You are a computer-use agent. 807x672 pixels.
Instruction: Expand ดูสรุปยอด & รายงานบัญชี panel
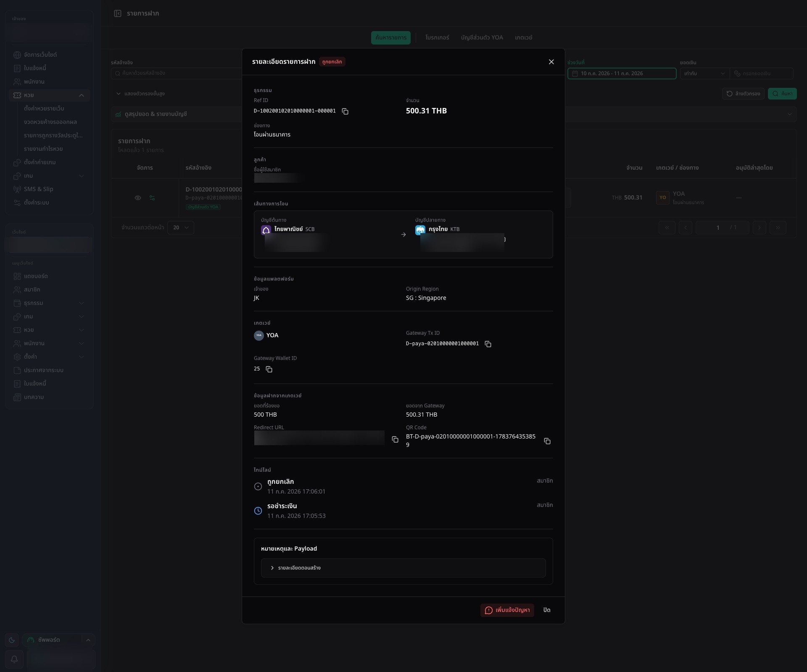coord(454,114)
